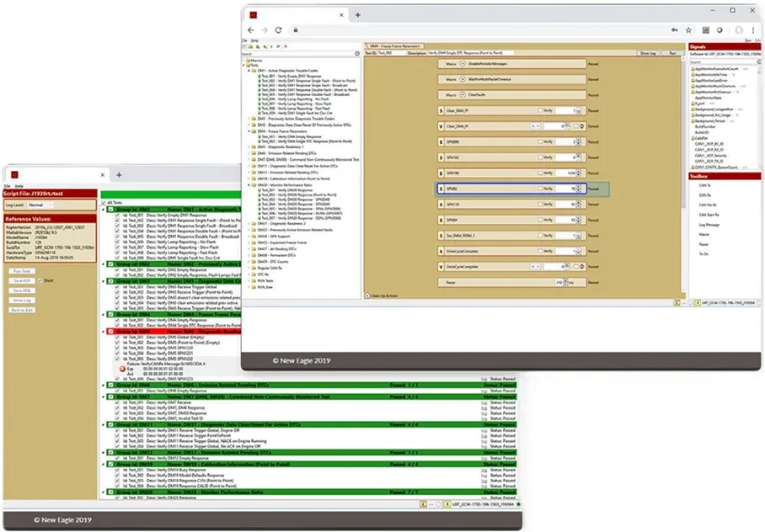Click the browser back arrow
Image resolution: width=765 pixels, height=532 pixels.
point(250,29)
